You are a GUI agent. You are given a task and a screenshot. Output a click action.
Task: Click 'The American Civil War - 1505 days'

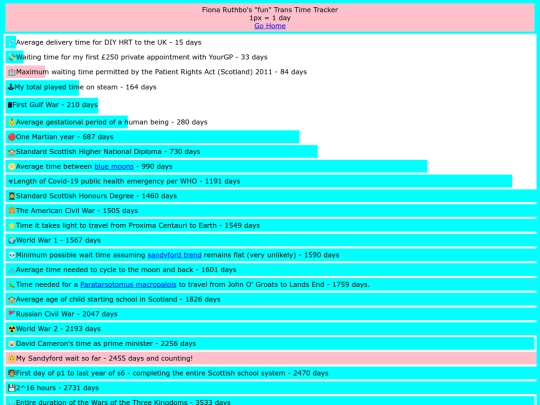click(x=77, y=211)
